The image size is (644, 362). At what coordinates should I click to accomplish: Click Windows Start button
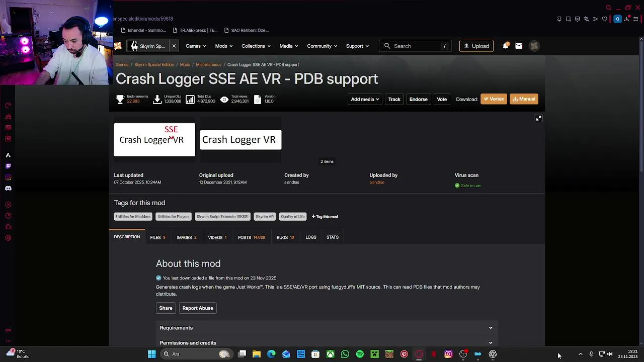[151, 354]
